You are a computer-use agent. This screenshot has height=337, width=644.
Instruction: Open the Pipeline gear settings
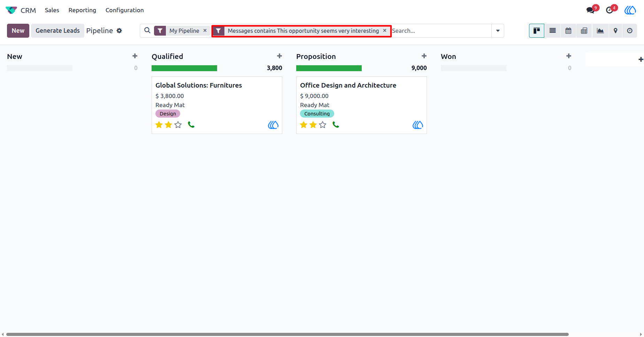coord(119,31)
